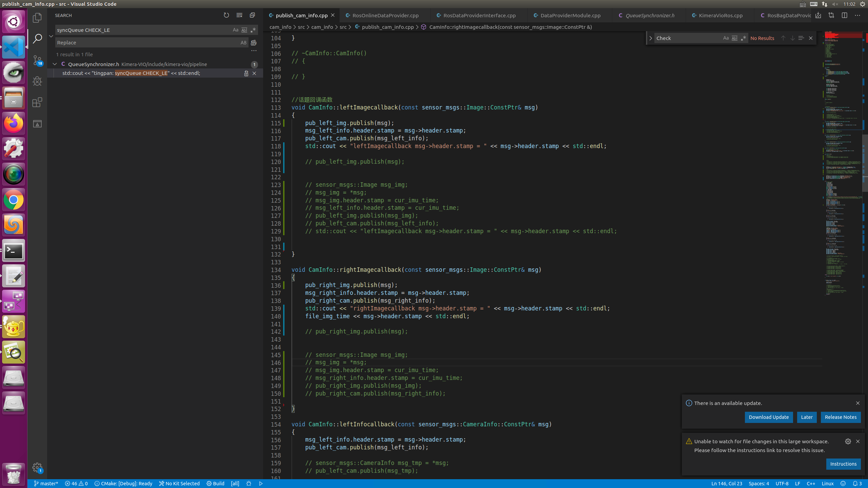Expand the find widget replace toggle chevron

pos(51,36)
